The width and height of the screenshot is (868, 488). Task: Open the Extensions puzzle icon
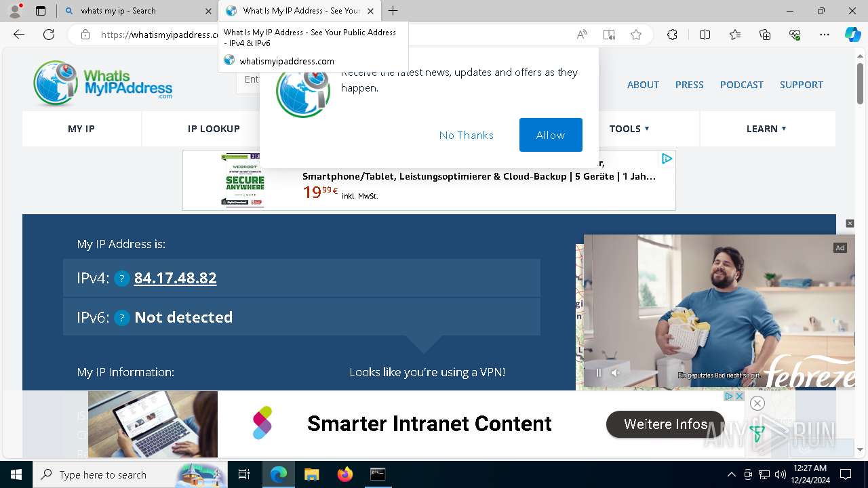(x=672, y=35)
